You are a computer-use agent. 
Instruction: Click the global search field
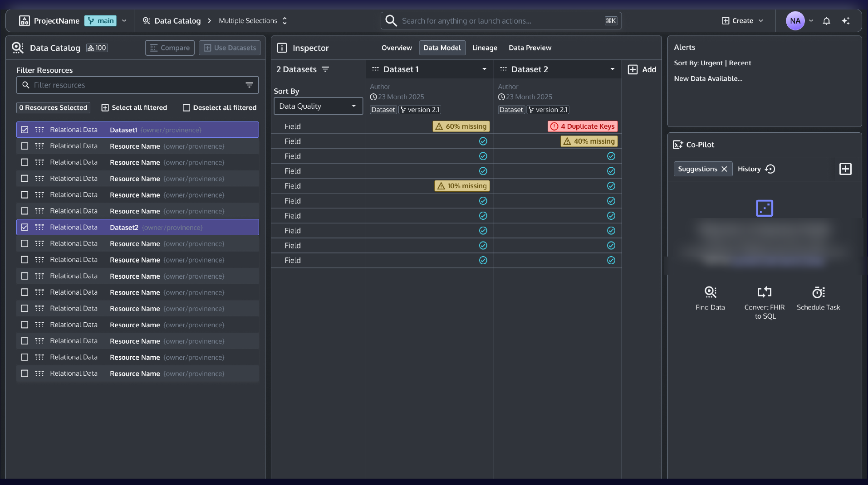tap(501, 21)
